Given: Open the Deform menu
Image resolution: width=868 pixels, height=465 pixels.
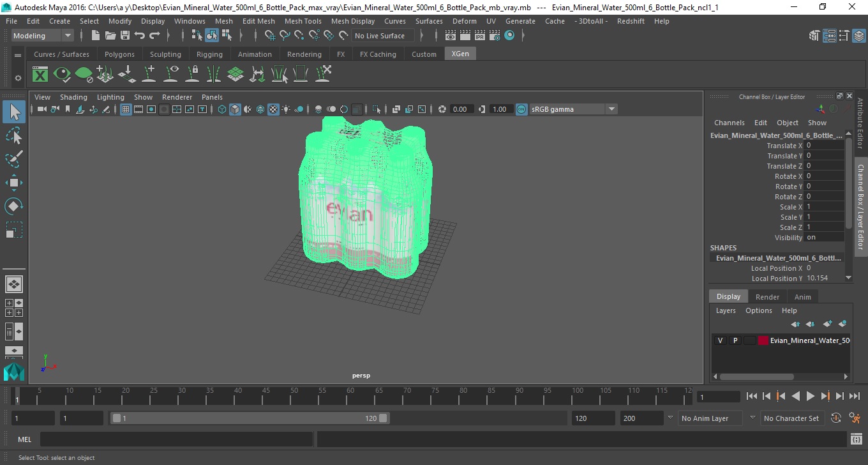Looking at the screenshot, I should (464, 21).
